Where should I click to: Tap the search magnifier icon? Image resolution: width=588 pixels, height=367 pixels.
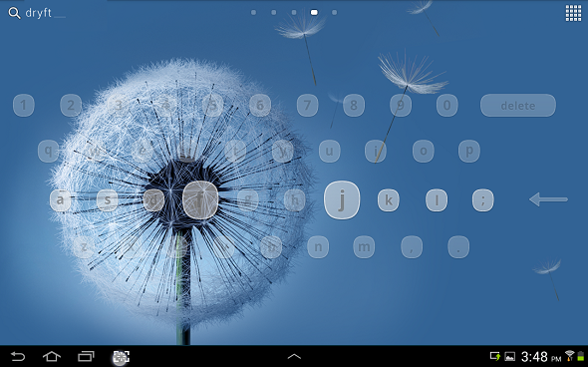click(x=14, y=13)
